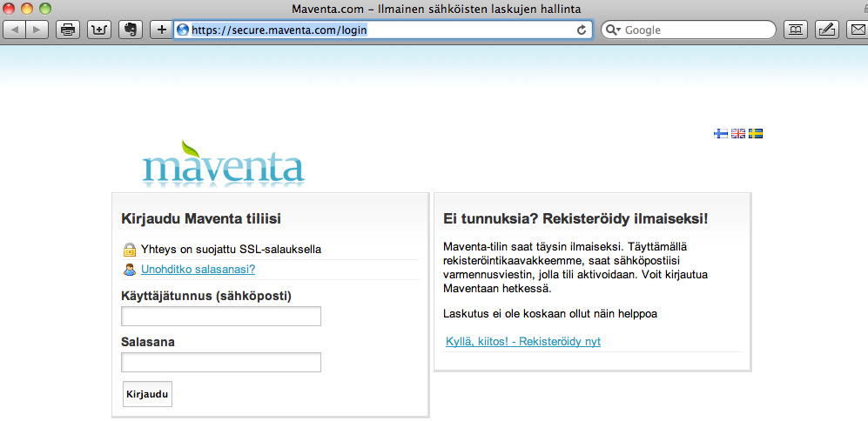Switch language with the Finnish flag
This screenshot has height=421, width=868.
point(721,133)
